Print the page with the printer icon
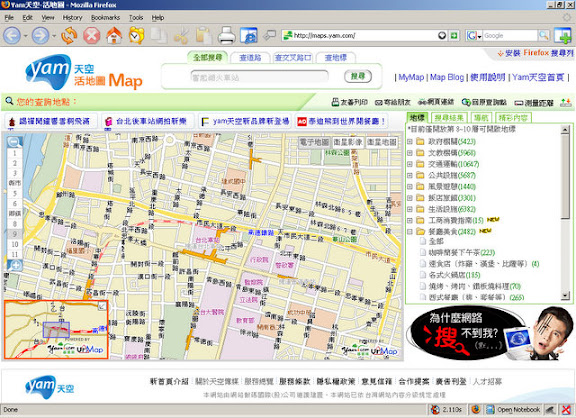 click(226, 36)
